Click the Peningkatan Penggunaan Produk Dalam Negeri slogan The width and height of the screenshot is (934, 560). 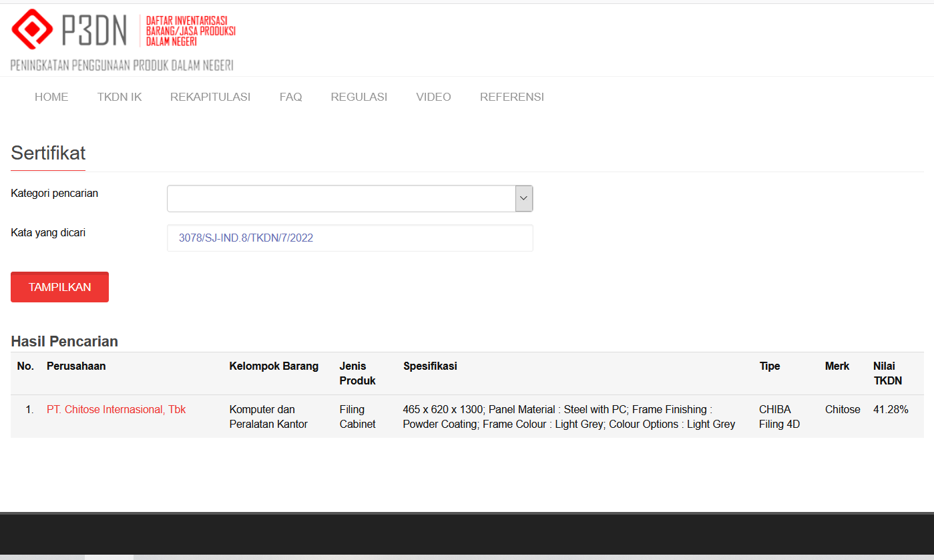click(x=122, y=65)
